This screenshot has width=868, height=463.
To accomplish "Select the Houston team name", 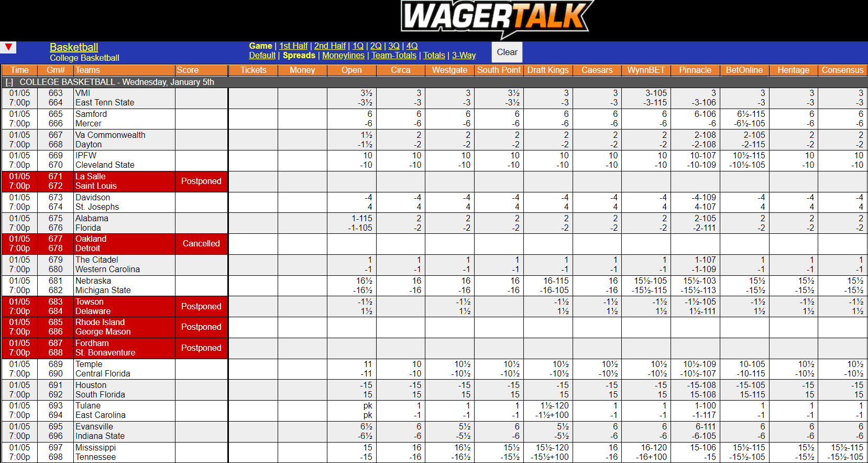I will pyautogui.click(x=91, y=385).
